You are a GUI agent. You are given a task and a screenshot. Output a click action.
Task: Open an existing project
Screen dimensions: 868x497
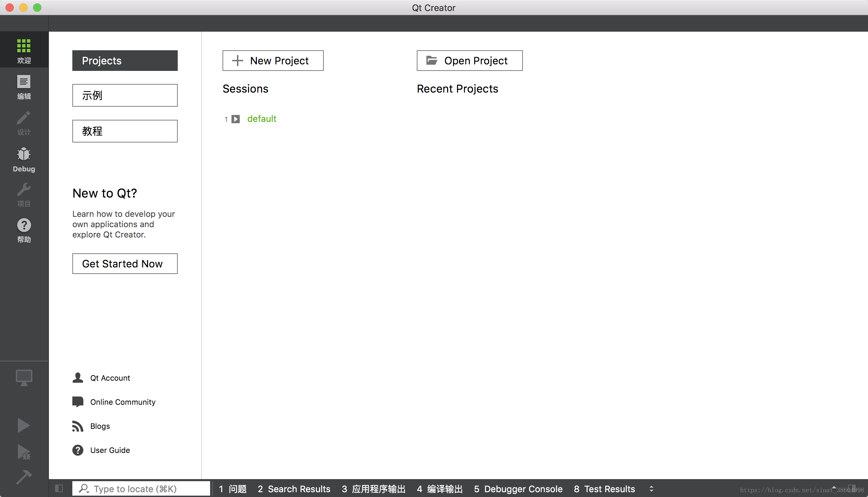(x=470, y=60)
